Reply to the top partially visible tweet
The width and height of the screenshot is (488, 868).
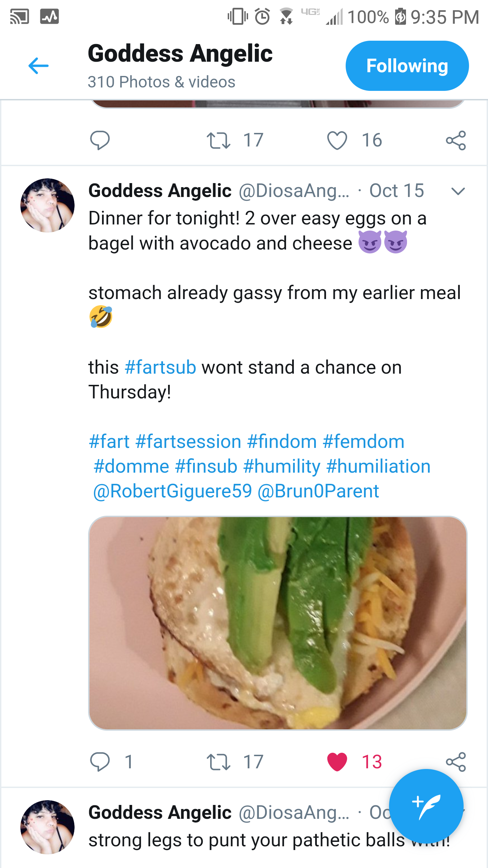[100, 140]
